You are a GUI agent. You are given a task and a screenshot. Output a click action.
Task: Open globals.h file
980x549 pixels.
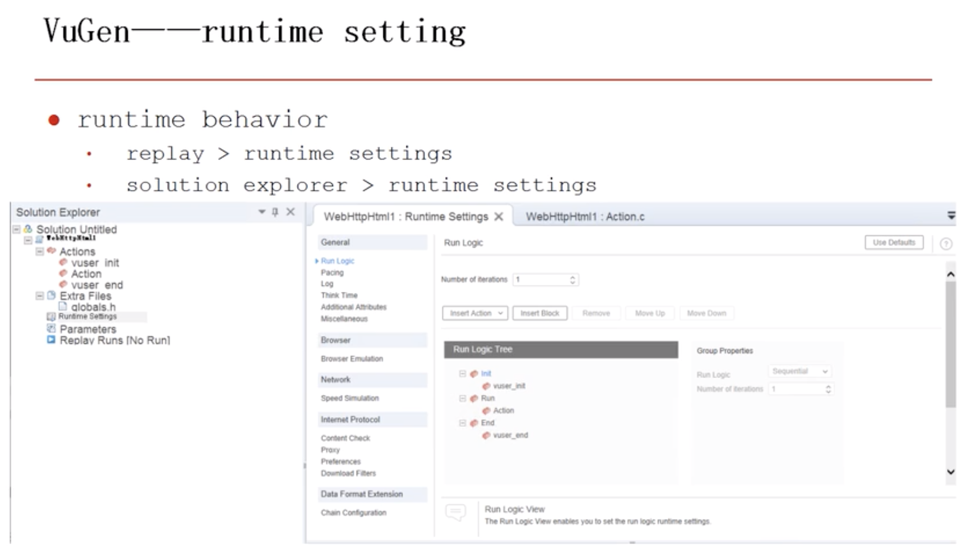pos(93,307)
